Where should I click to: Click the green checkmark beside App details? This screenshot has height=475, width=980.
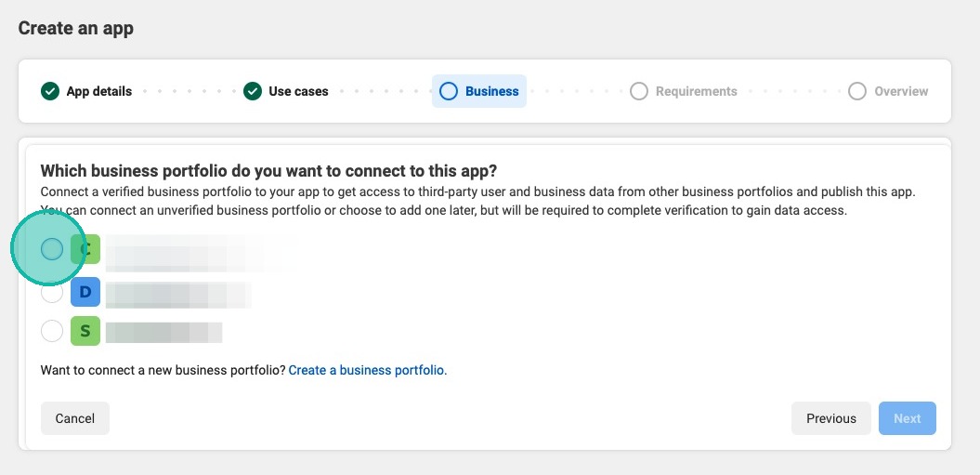point(50,91)
